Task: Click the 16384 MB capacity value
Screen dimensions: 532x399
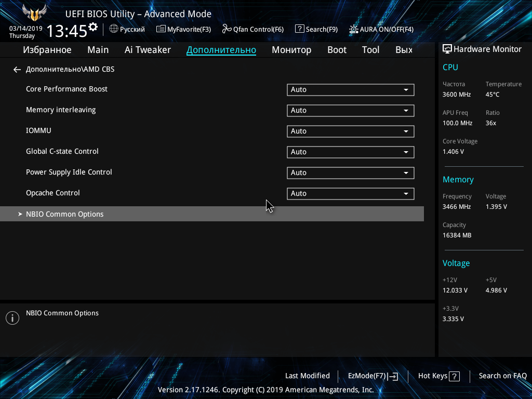Action: pyautogui.click(x=457, y=235)
